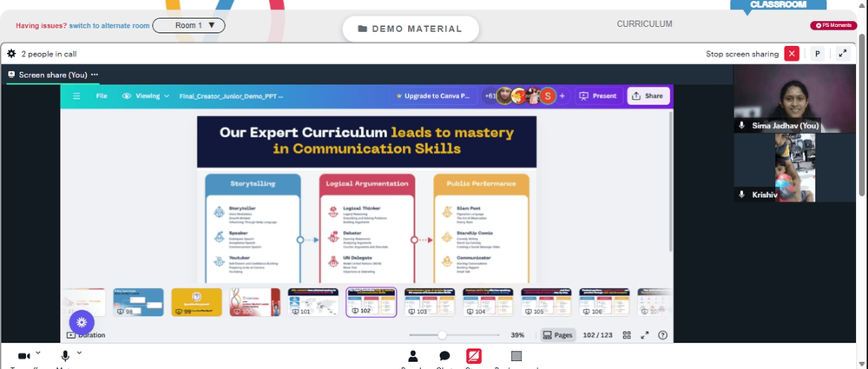Click the Storytelling column header on the slide

pos(253,183)
